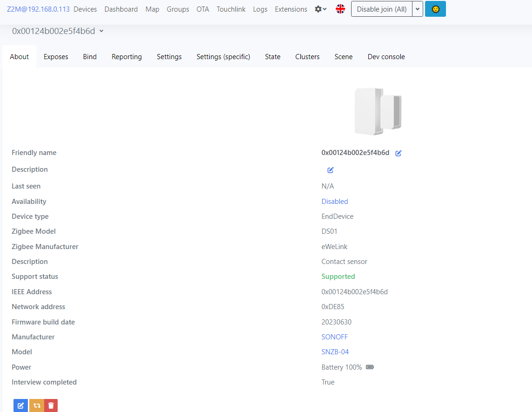Edit the Description field pencil icon
The height and width of the screenshot is (412, 532).
point(330,170)
